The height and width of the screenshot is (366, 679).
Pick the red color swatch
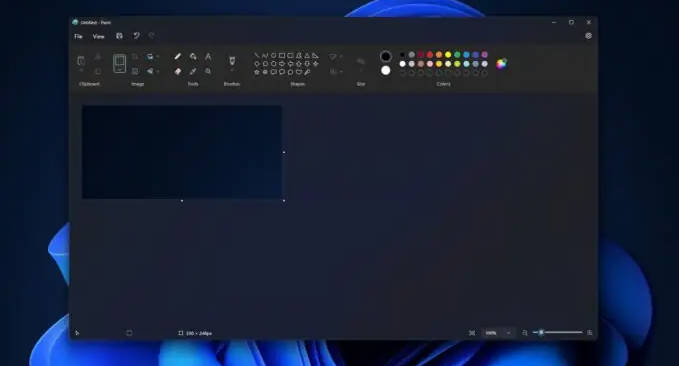(430, 55)
